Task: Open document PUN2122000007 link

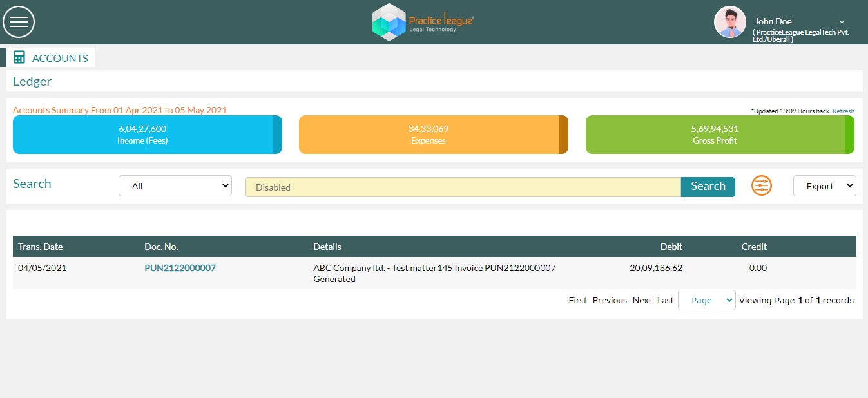Action: pyautogui.click(x=180, y=268)
